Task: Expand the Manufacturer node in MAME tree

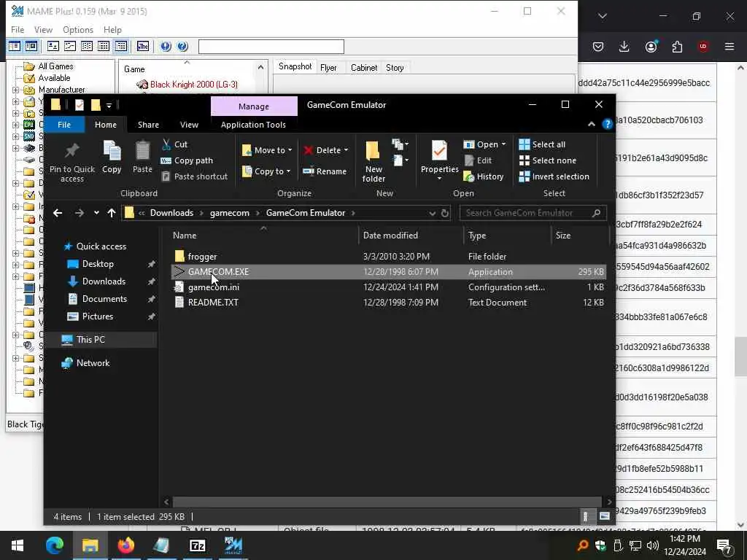Action: click(x=16, y=90)
